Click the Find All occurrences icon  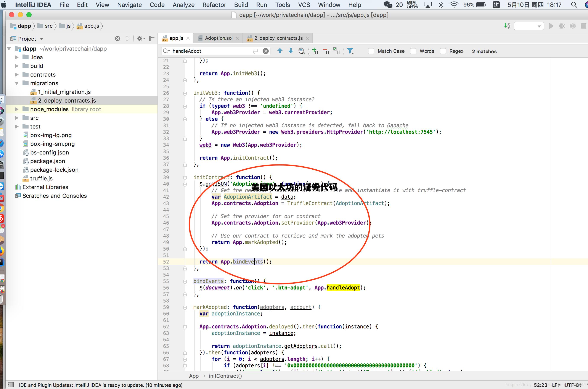click(x=301, y=51)
